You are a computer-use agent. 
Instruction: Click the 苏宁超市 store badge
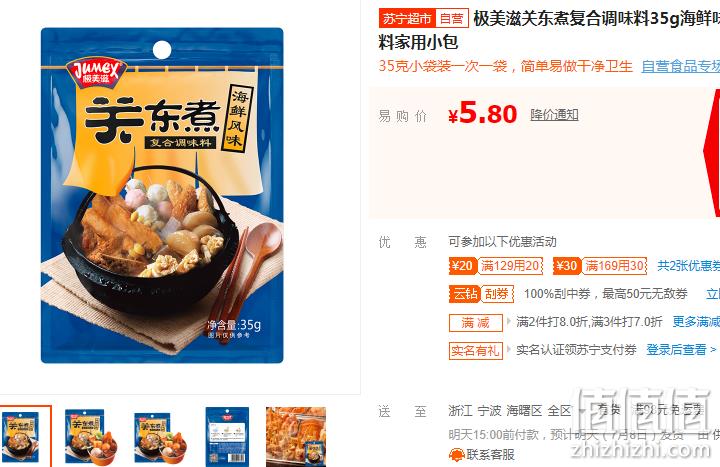pyautogui.click(x=407, y=19)
